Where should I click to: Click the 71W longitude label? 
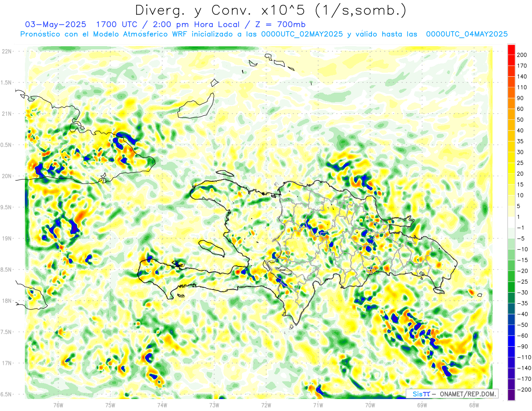coord(318,405)
